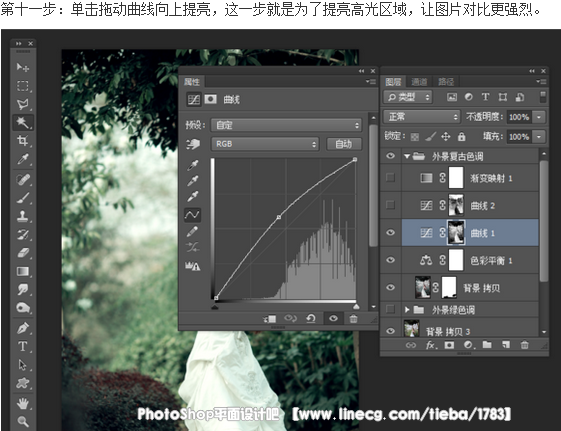Click the curve midpoint control point
Image resolution: width=561 pixels, height=431 pixels.
pyautogui.click(x=279, y=217)
